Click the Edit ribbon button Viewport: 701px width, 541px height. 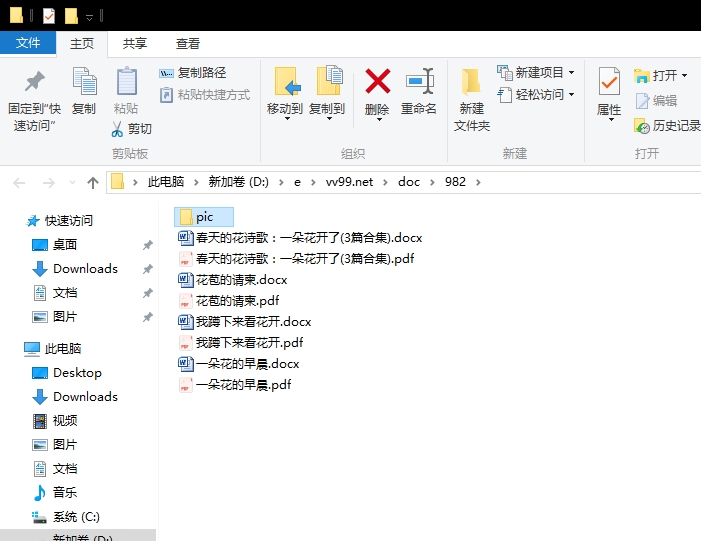(656, 101)
